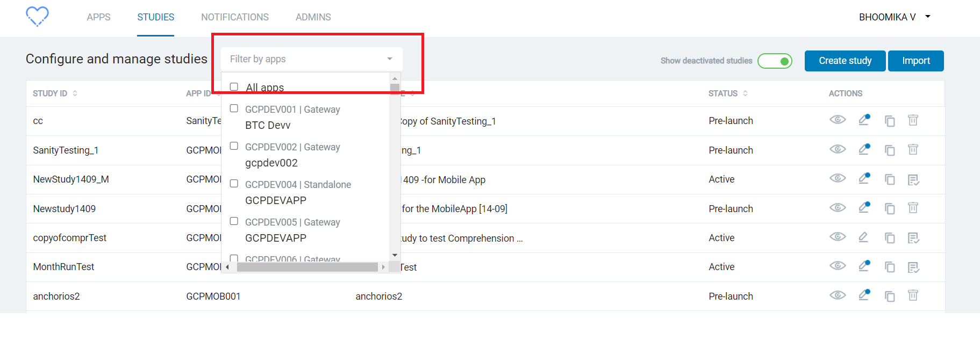Sort the table by STUDY ID

[x=55, y=93]
